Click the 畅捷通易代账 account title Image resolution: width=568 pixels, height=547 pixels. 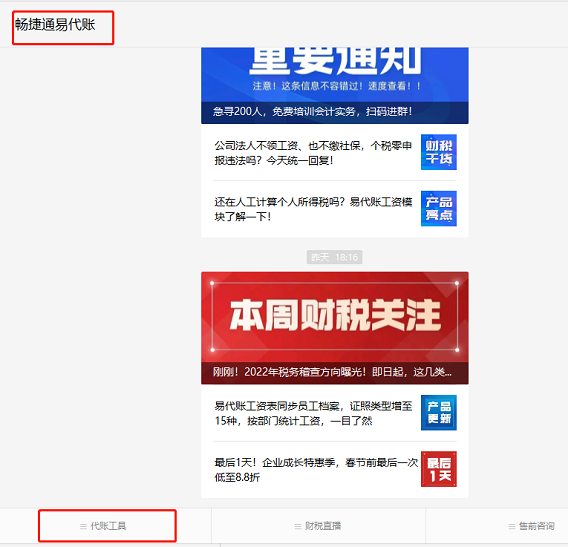[x=55, y=25]
